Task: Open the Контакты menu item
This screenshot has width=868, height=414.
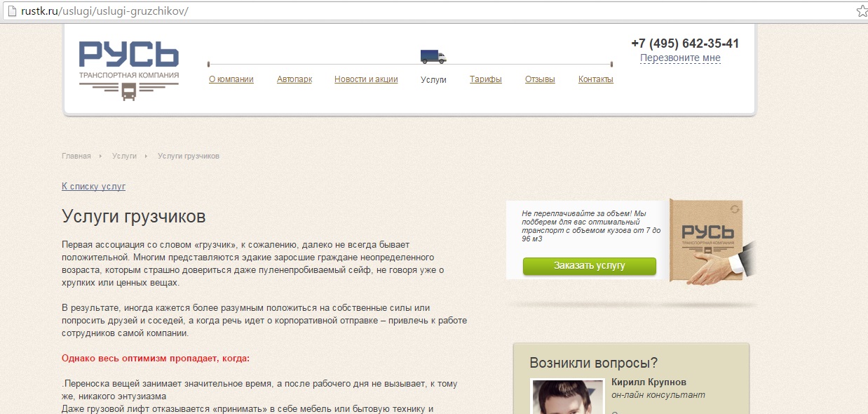Action: point(596,79)
